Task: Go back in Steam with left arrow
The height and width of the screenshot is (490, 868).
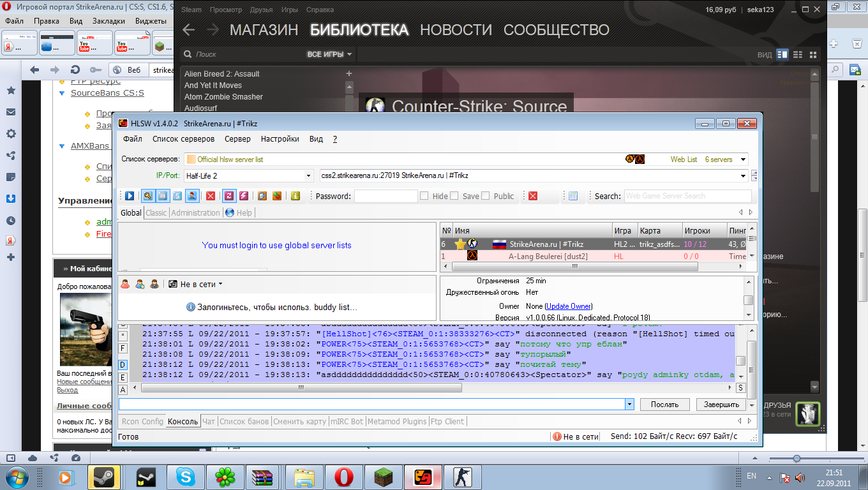Action: tap(188, 30)
